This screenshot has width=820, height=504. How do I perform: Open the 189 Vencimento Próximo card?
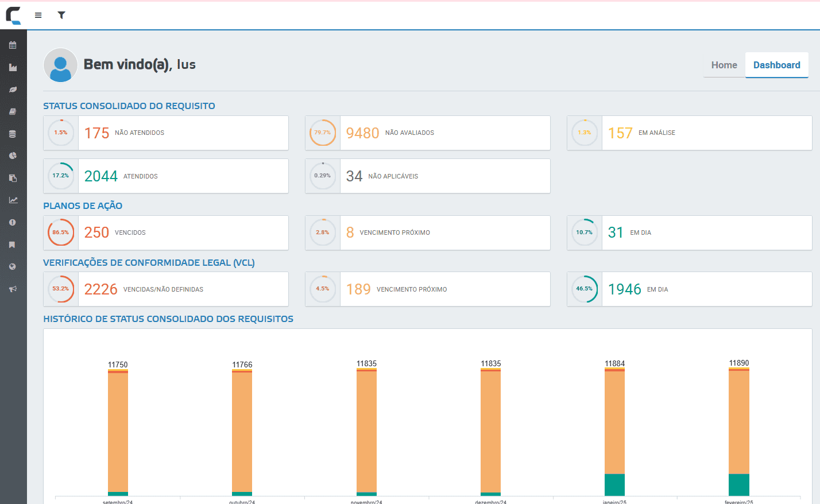pyautogui.click(x=428, y=289)
